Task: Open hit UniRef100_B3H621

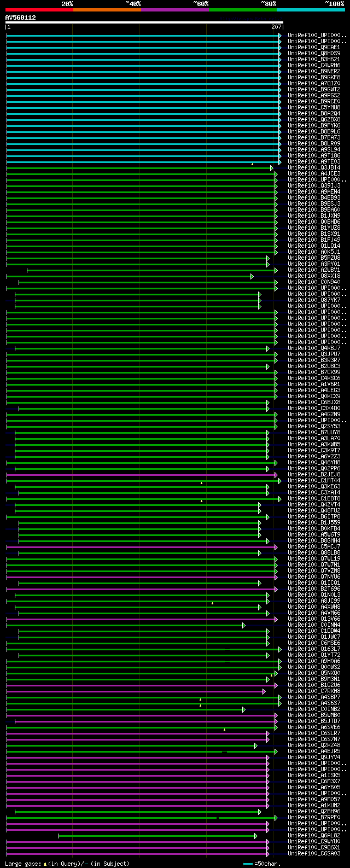Action: (314, 60)
